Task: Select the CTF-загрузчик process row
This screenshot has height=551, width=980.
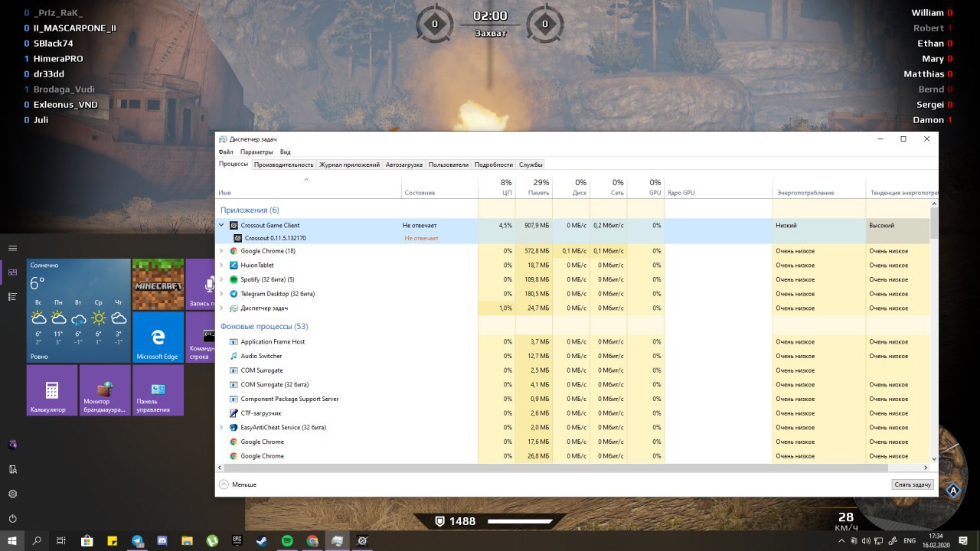Action: [574, 413]
